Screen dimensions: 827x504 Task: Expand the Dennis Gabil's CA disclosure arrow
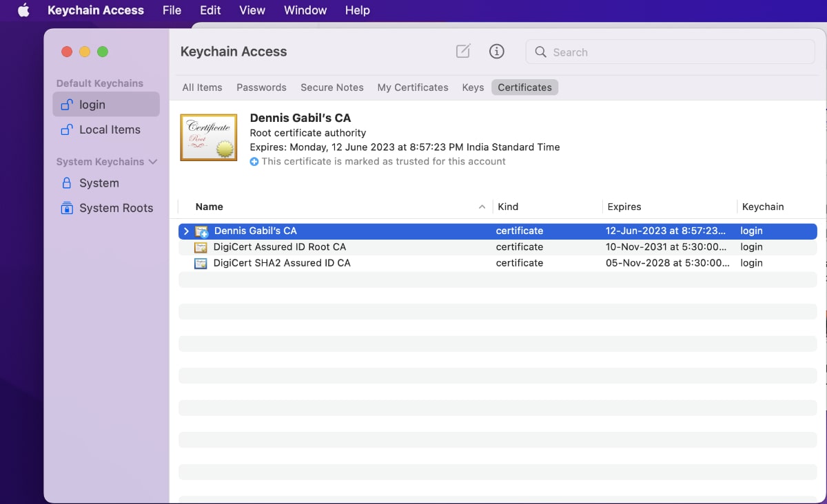coord(186,231)
